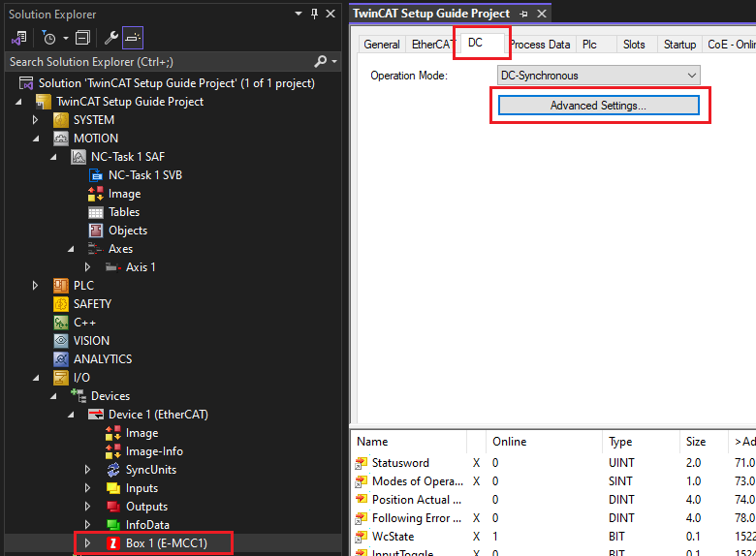Select the Image-Info tree item

click(154, 451)
